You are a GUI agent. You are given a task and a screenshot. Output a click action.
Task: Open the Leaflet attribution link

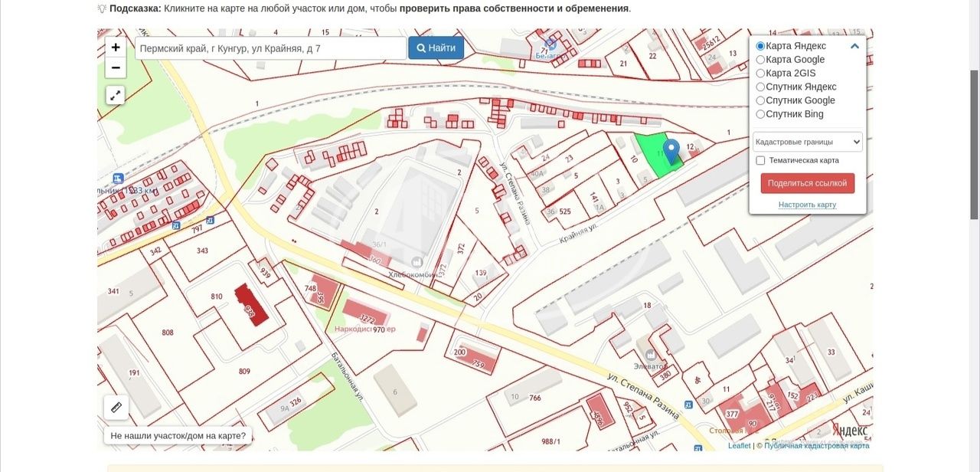tap(740, 446)
